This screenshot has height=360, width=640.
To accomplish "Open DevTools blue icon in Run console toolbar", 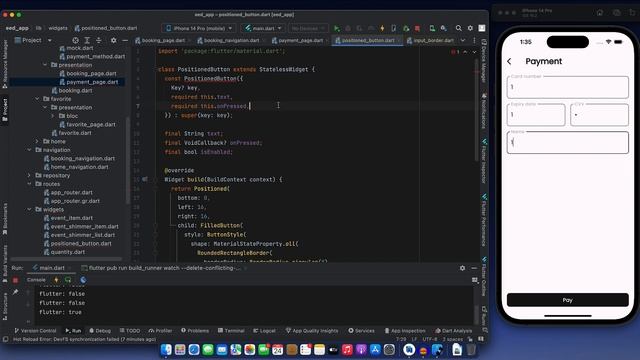I will (x=83, y=280).
